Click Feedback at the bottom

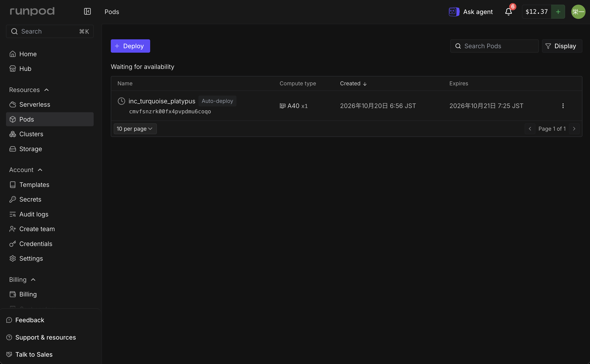(25, 320)
